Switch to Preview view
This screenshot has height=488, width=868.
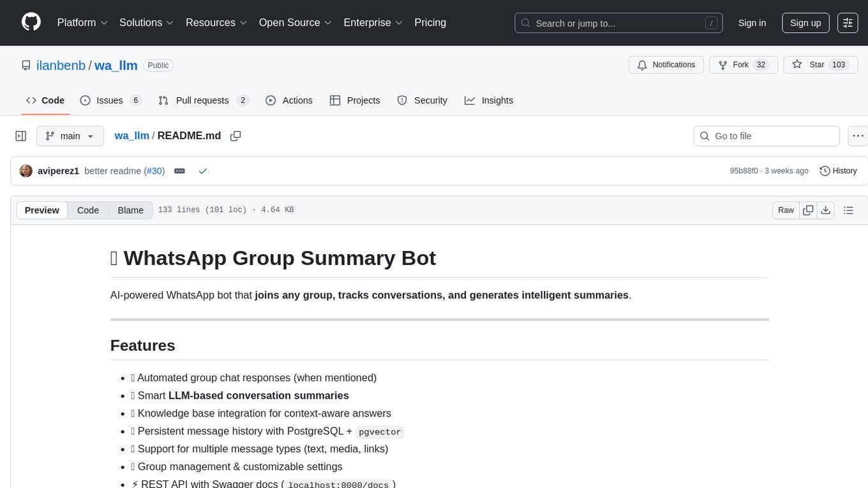[x=42, y=210]
